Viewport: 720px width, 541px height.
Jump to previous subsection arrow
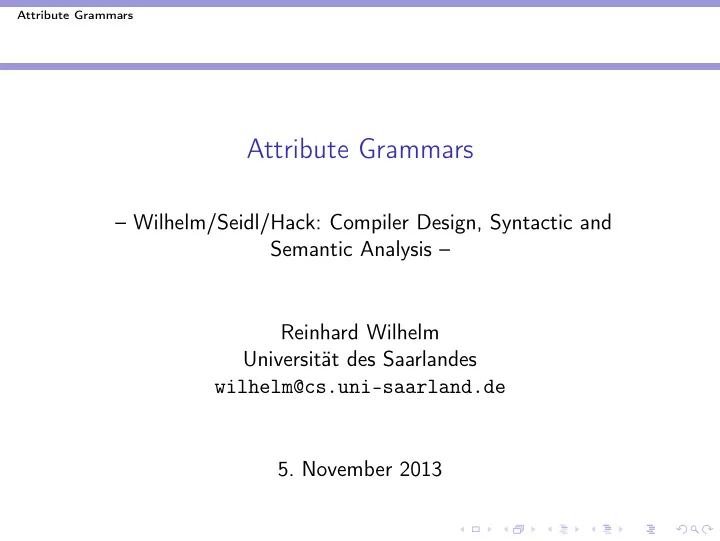pyautogui.click(x=550, y=530)
